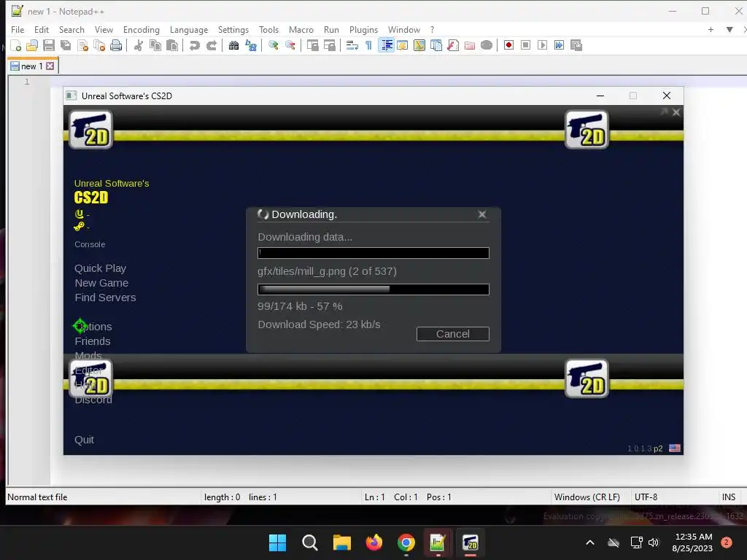Open Console in CS2D menu
The height and width of the screenshot is (560, 747).
[90, 244]
